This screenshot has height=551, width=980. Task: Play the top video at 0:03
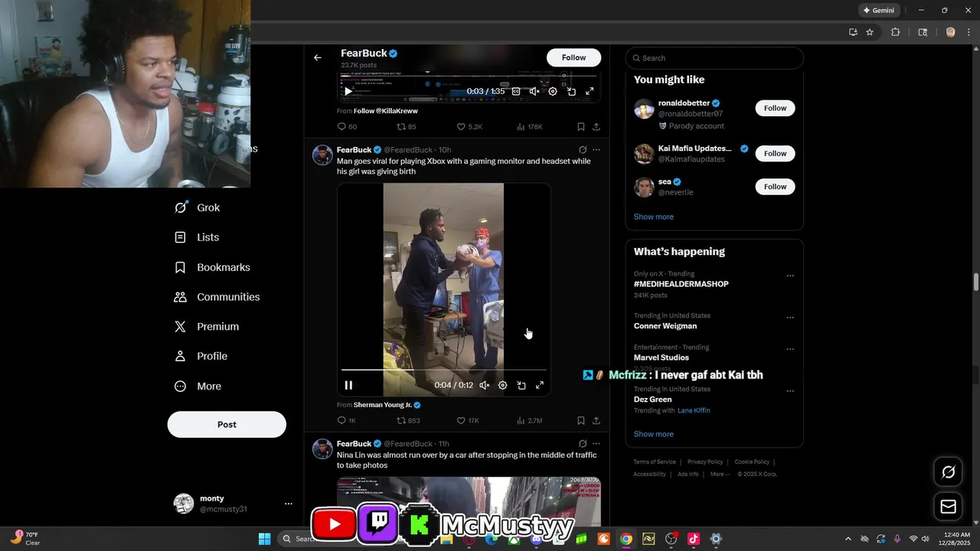tap(348, 91)
